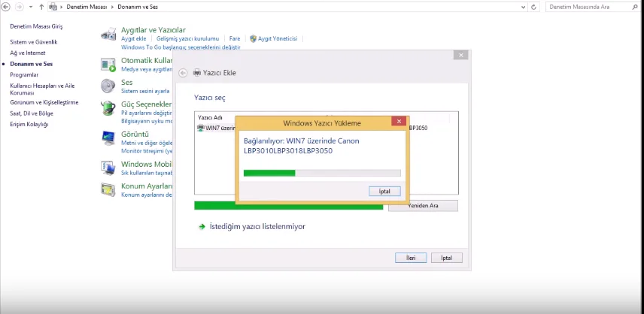Open Kullanıcı Hesapları ve Aile Koruması
This screenshot has height=314, width=644.
[42, 89]
